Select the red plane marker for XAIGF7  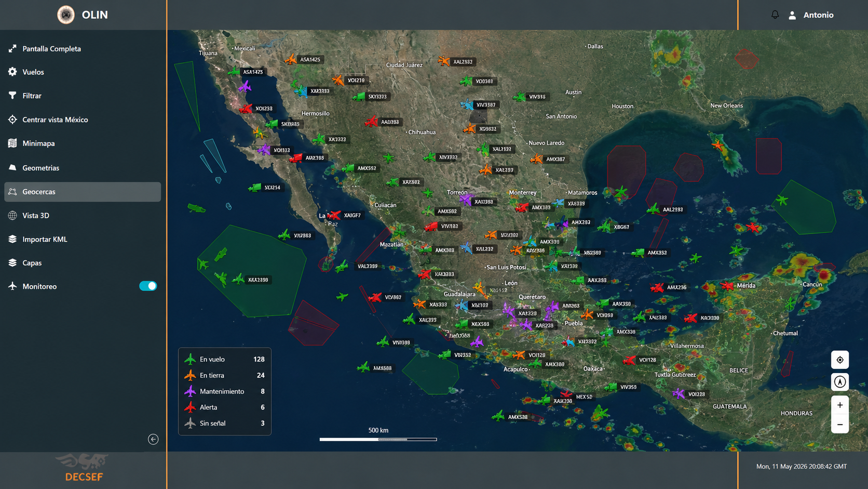pos(334,215)
